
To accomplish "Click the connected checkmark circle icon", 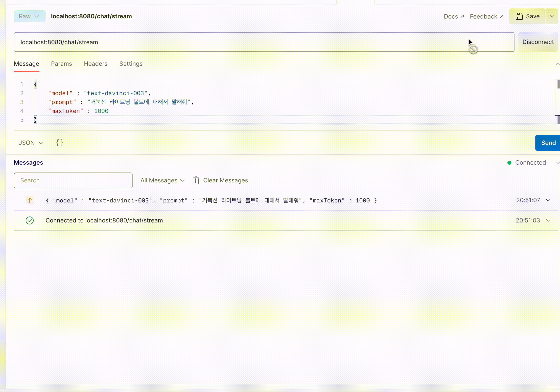I will [x=30, y=220].
